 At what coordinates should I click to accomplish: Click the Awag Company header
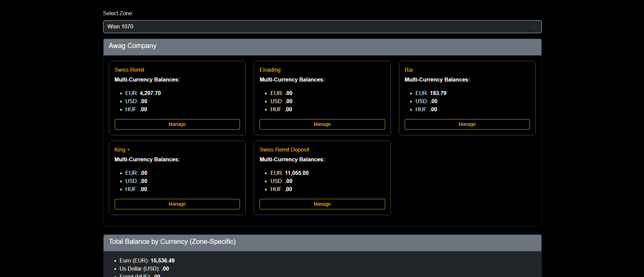tap(322, 47)
